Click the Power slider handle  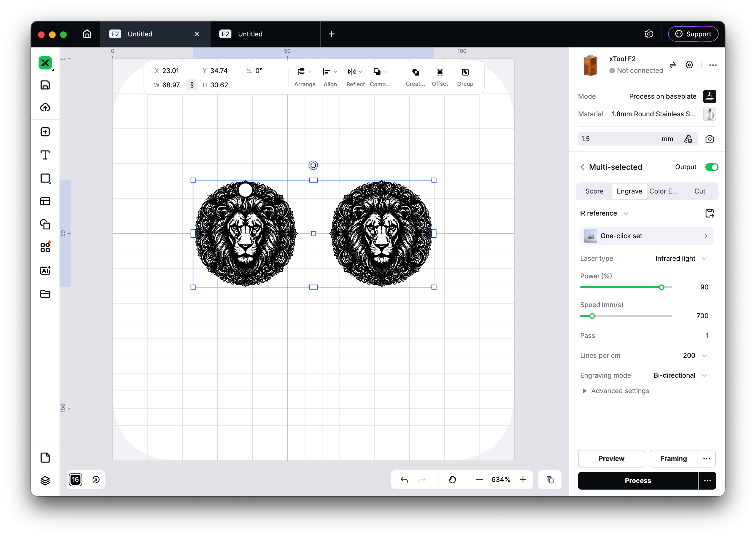[661, 287]
